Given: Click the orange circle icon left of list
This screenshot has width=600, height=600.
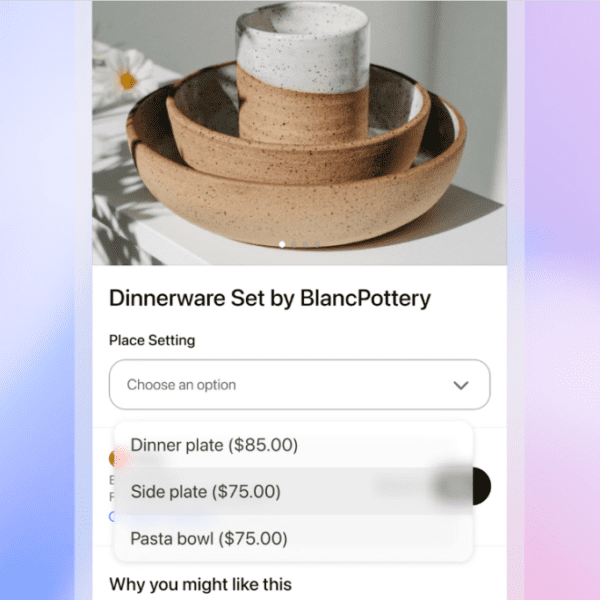Looking at the screenshot, I should pos(112,458).
